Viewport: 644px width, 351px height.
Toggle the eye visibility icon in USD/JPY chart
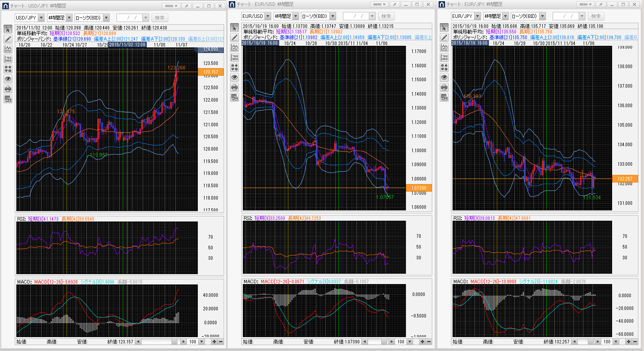[8, 79]
